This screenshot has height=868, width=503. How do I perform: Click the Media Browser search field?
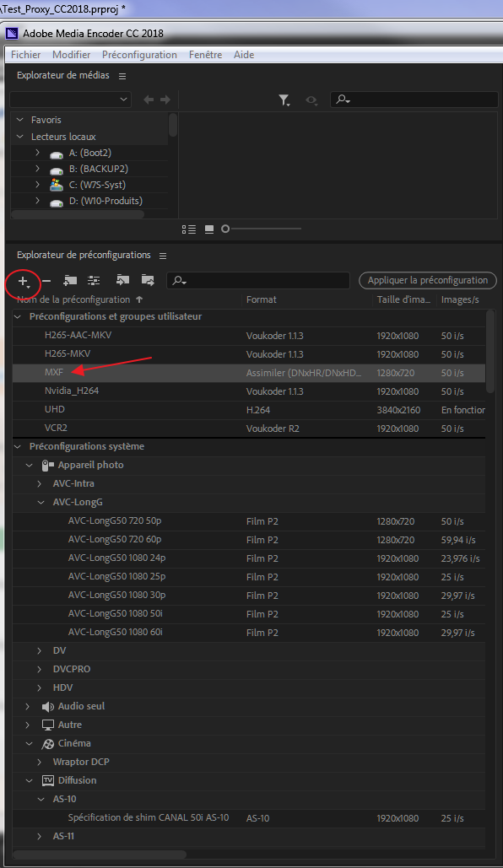click(x=414, y=100)
